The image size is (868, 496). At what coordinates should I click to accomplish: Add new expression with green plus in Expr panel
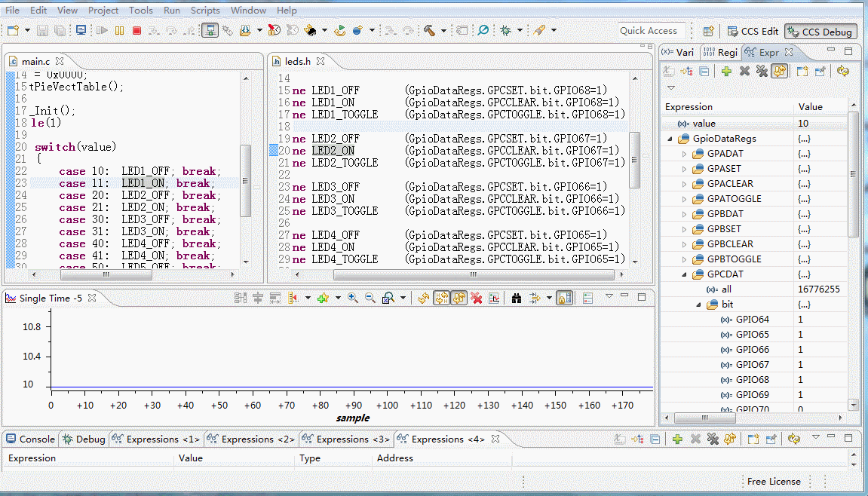point(727,71)
